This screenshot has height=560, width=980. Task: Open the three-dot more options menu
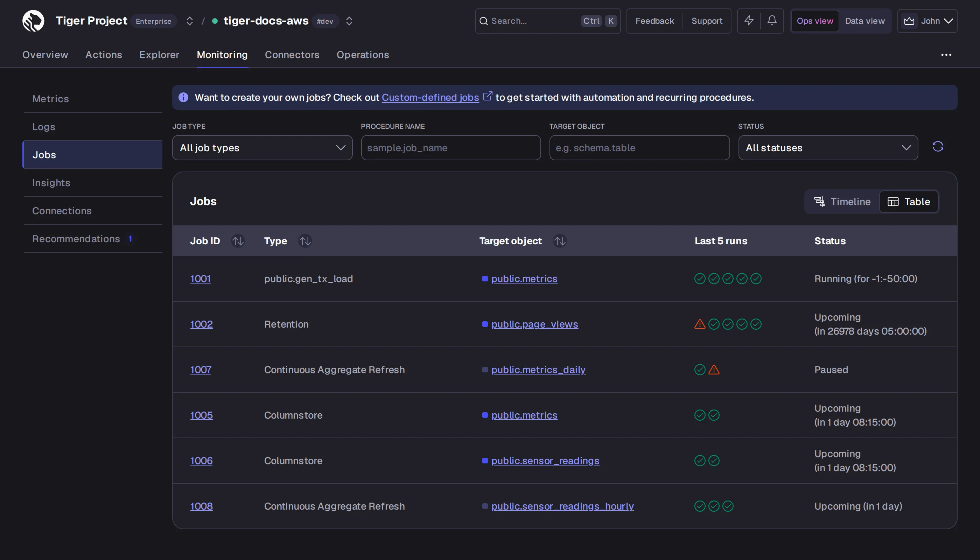point(946,55)
